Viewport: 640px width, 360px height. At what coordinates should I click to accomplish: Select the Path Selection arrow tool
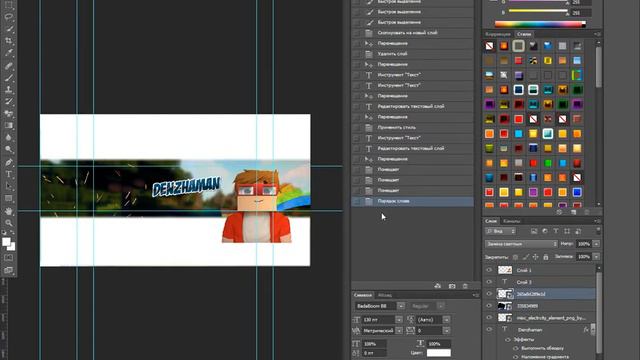[9, 186]
